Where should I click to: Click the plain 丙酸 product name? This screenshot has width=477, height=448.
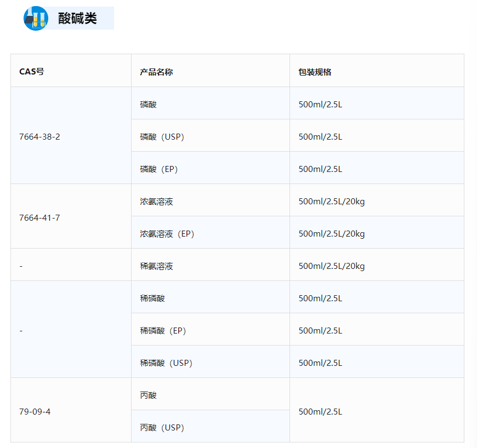click(148, 395)
